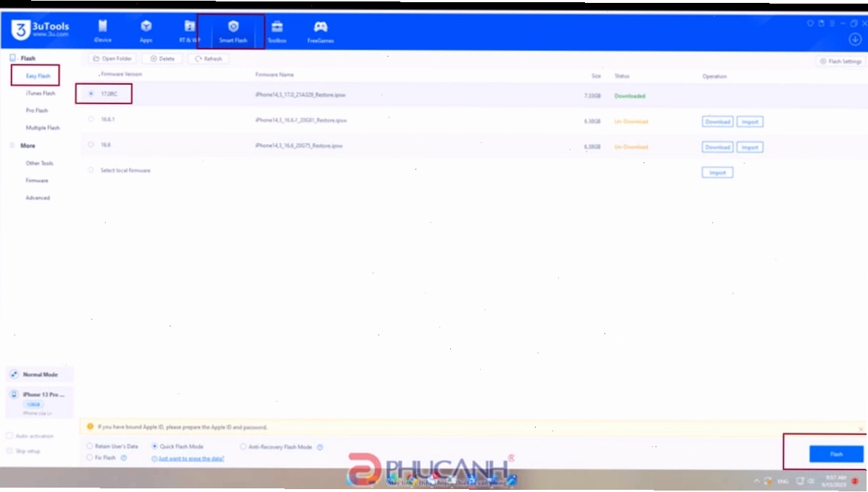Select the 16.6.1 firmware radio button
This screenshot has width=868, height=492.
click(x=90, y=119)
